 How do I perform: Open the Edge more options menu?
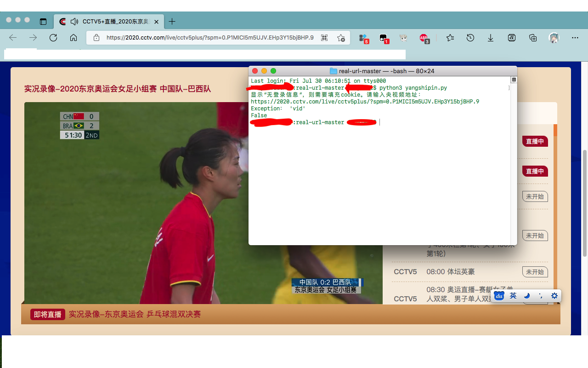click(575, 38)
